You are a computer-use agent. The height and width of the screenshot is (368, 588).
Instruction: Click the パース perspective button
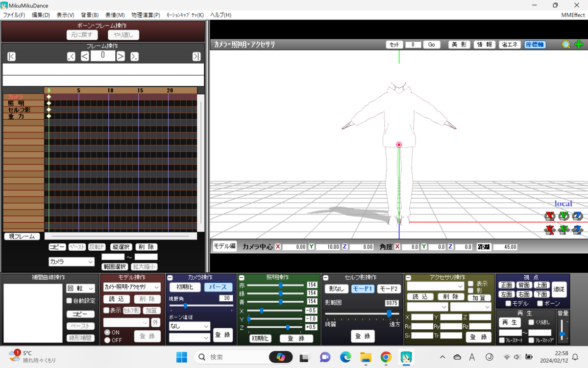pyautogui.click(x=218, y=287)
